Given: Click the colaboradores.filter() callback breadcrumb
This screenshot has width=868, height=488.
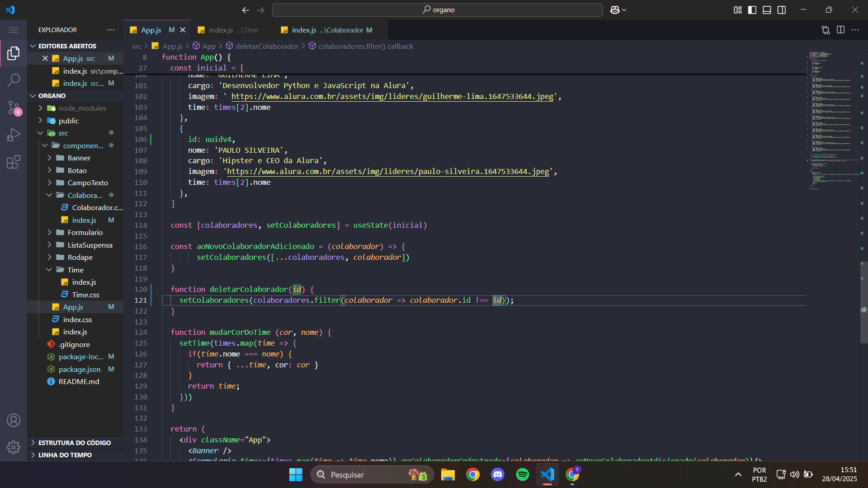Looking at the screenshot, I should pos(365,46).
